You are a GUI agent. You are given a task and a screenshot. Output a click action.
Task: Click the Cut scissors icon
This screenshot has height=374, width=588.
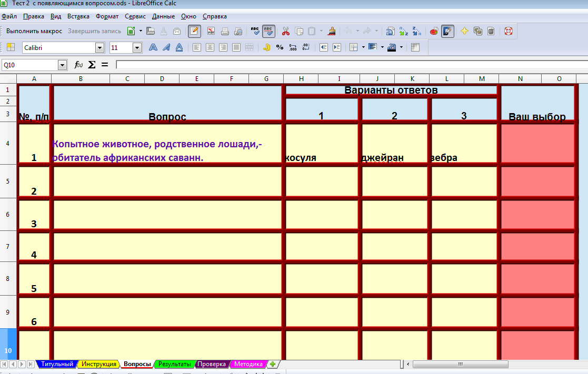286,31
